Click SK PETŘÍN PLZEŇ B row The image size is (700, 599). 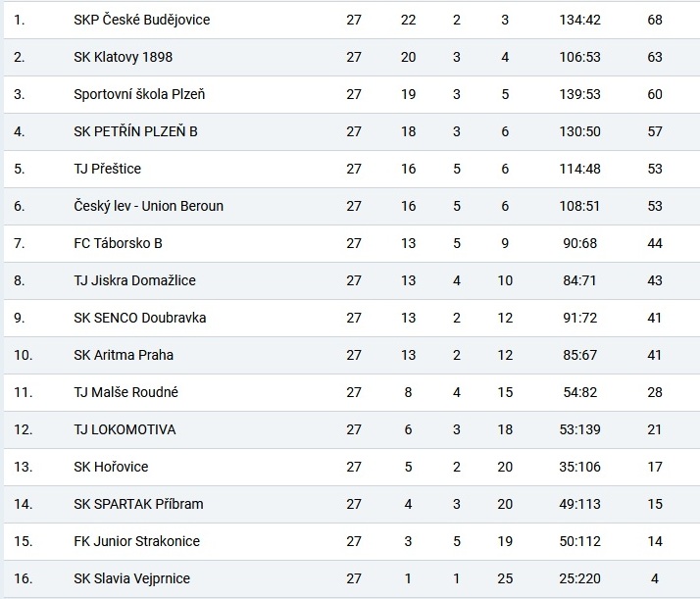coord(352,131)
